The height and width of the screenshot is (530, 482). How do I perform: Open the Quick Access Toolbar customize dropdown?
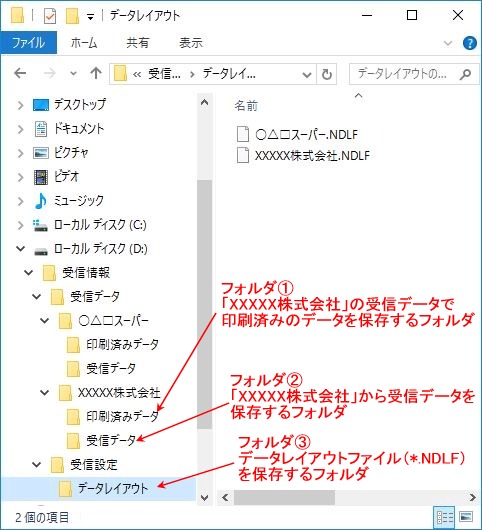pos(90,17)
